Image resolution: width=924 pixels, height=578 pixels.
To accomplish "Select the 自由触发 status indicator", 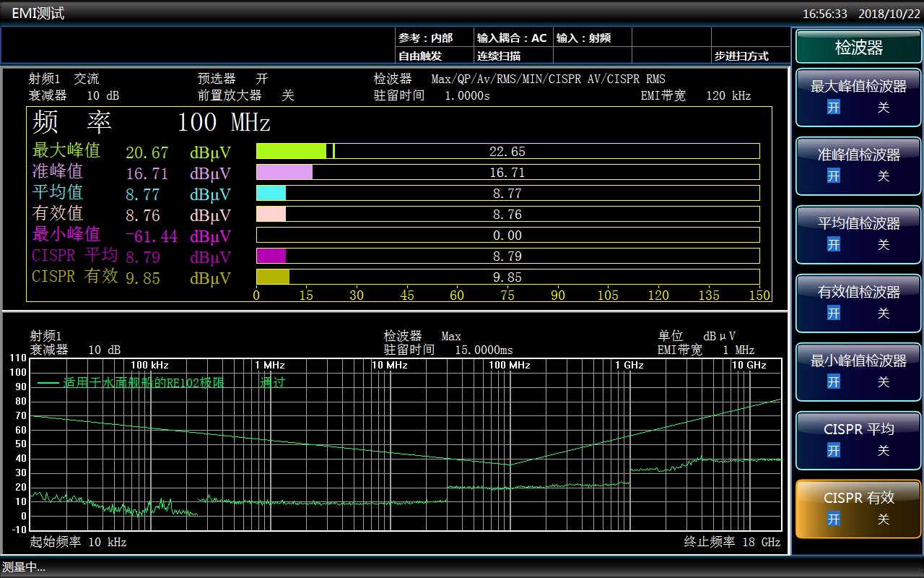I will pos(420,56).
